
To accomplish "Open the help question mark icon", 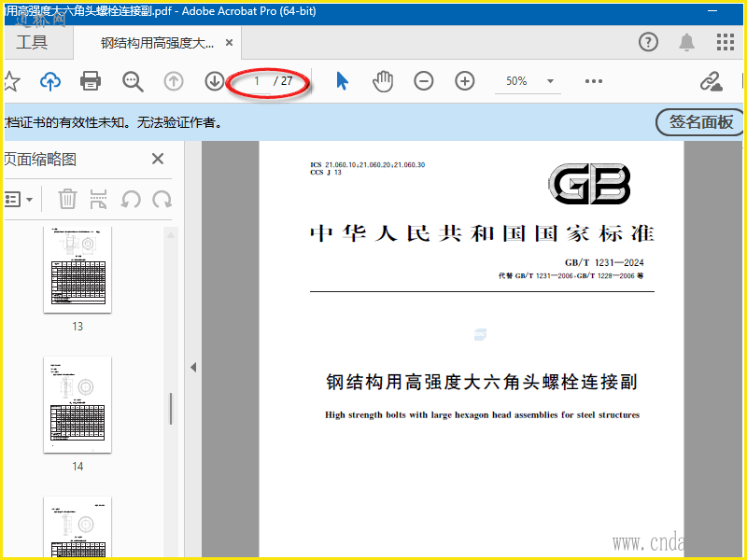I will tap(648, 42).
